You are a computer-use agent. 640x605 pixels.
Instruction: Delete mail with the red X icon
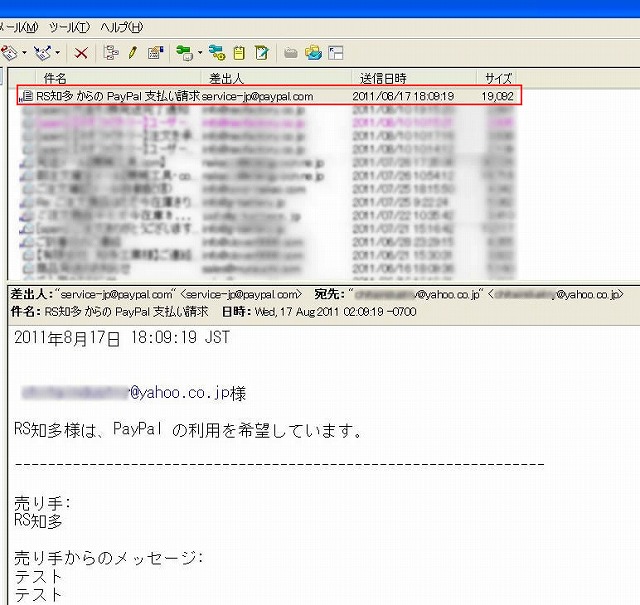pyautogui.click(x=81, y=53)
